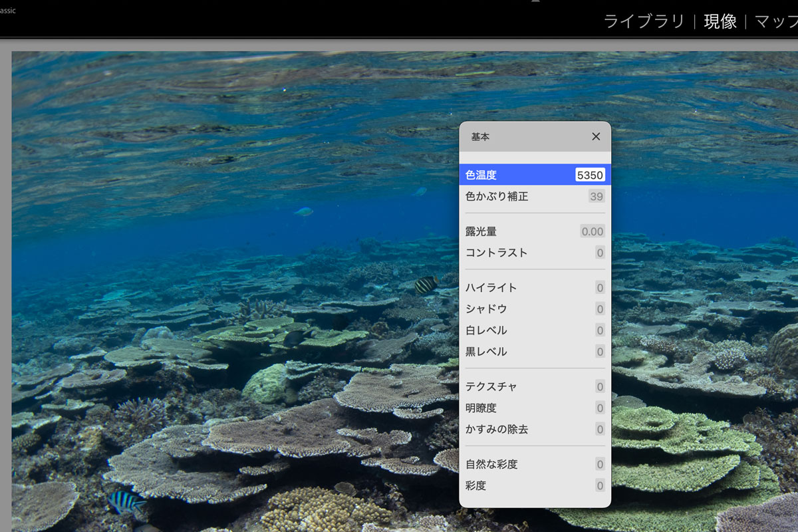Select the 色かぶり補正 value of 39

(596, 197)
